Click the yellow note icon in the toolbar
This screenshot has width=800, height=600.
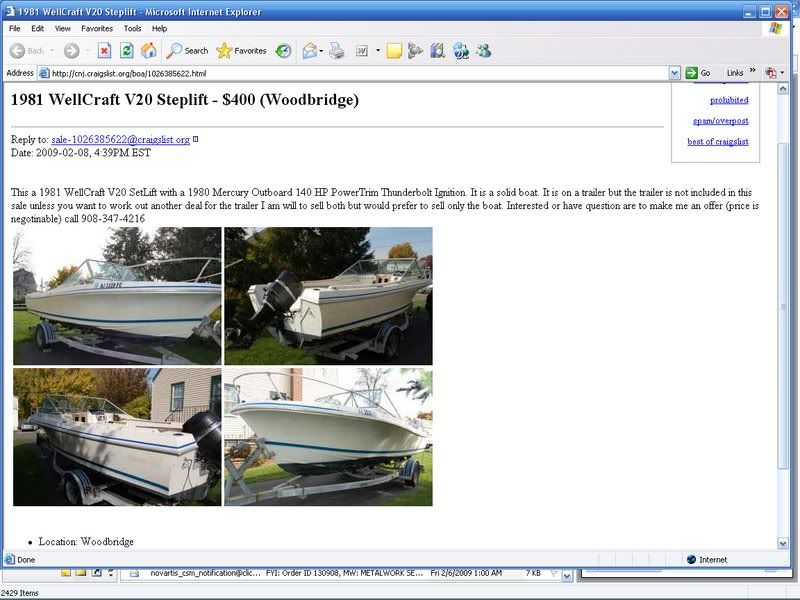(x=394, y=51)
